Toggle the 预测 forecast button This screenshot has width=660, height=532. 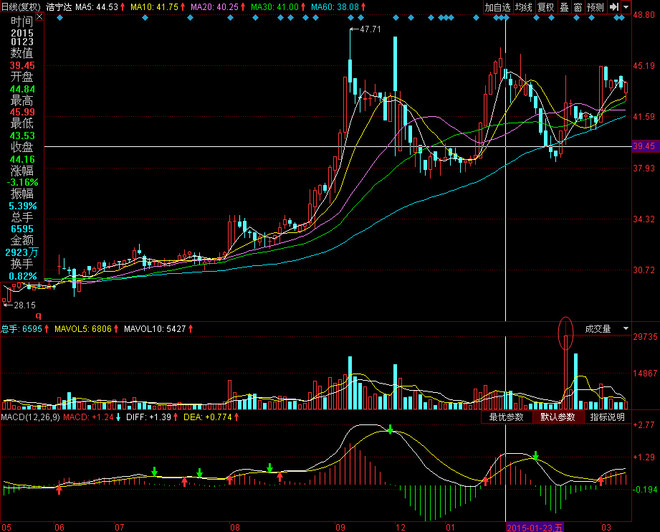coord(596,7)
